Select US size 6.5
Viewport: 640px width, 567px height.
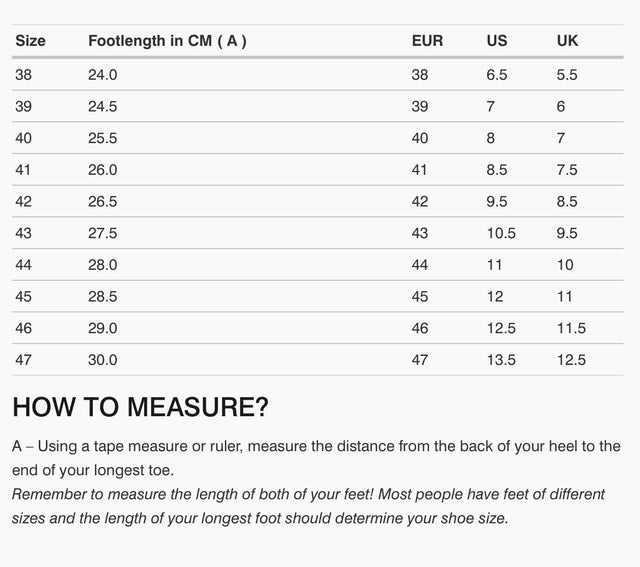(497, 75)
